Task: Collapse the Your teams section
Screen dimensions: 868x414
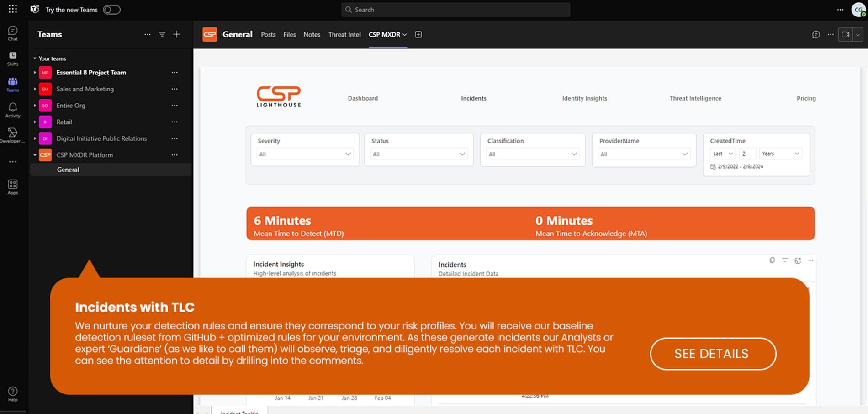Action: [35, 58]
